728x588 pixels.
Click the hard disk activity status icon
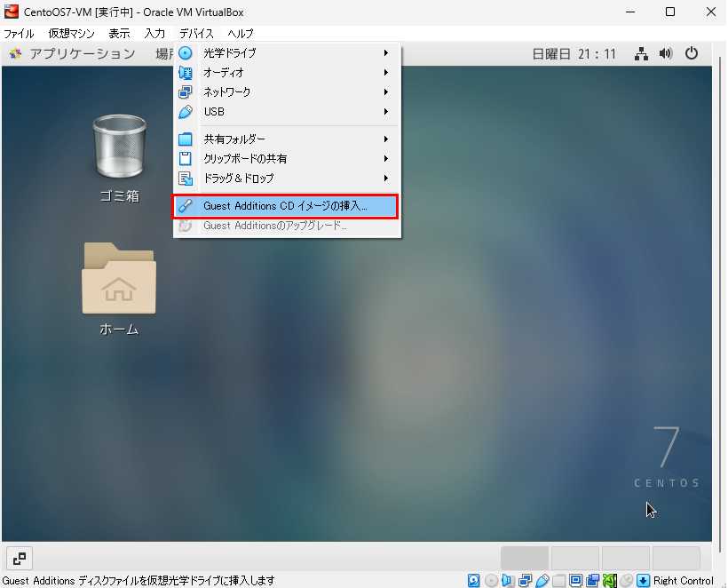(x=474, y=581)
